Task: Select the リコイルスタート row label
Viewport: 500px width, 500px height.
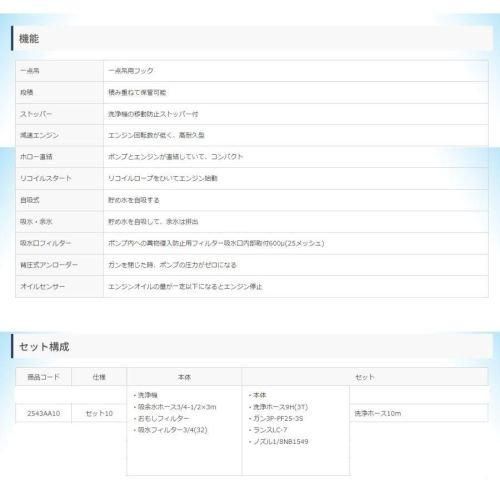Action: (46, 178)
